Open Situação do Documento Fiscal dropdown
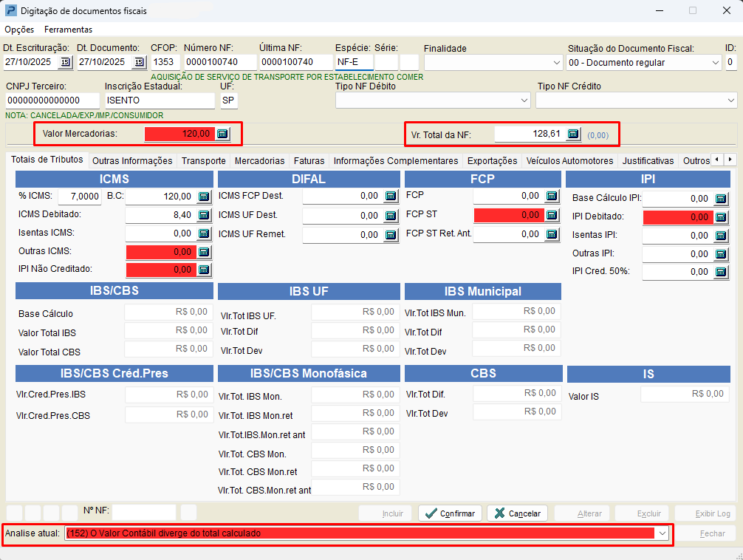 click(x=715, y=63)
